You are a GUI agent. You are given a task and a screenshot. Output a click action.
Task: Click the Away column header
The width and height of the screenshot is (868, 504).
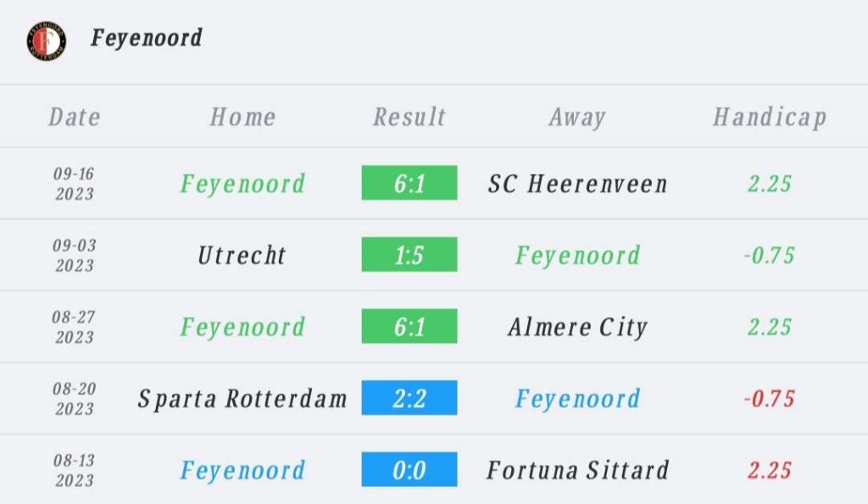click(x=577, y=117)
